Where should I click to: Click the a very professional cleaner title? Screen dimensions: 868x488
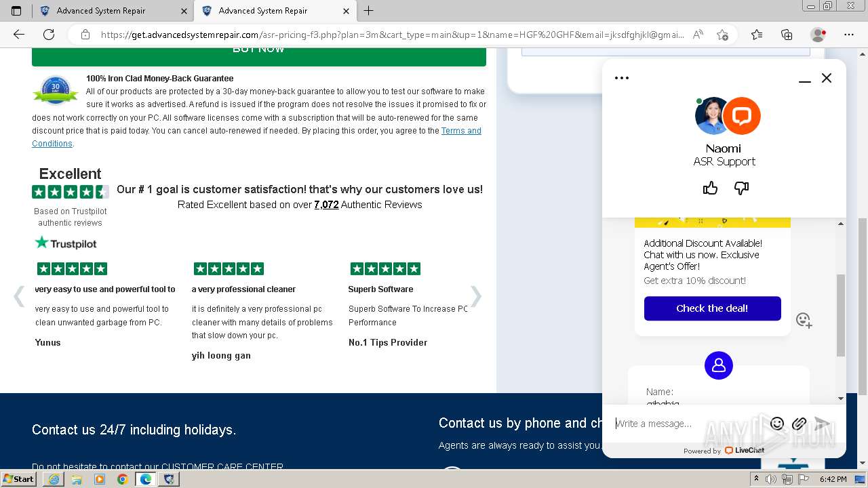point(244,289)
